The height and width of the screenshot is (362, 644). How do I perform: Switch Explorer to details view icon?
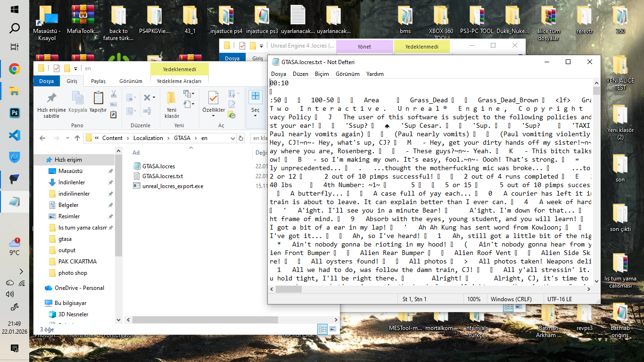(322, 329)
